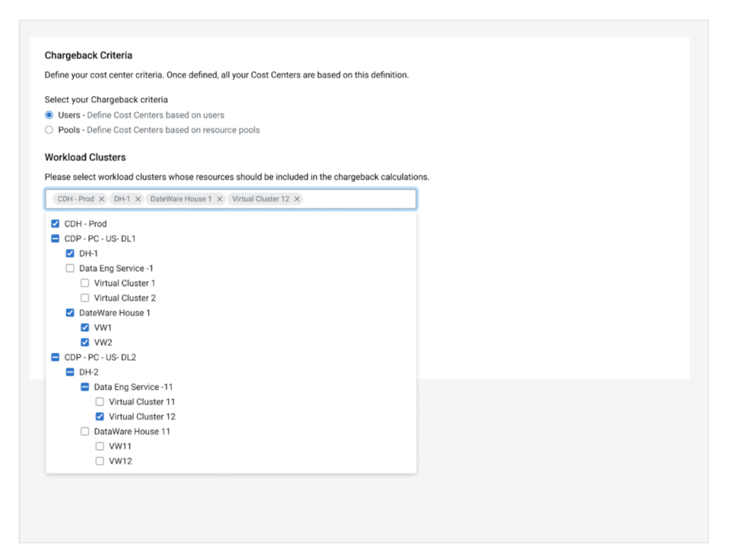Check VW11
Image resolution: width=730 pixels, height=560 pixels.
pyautogui.click(x=99, y=446)
